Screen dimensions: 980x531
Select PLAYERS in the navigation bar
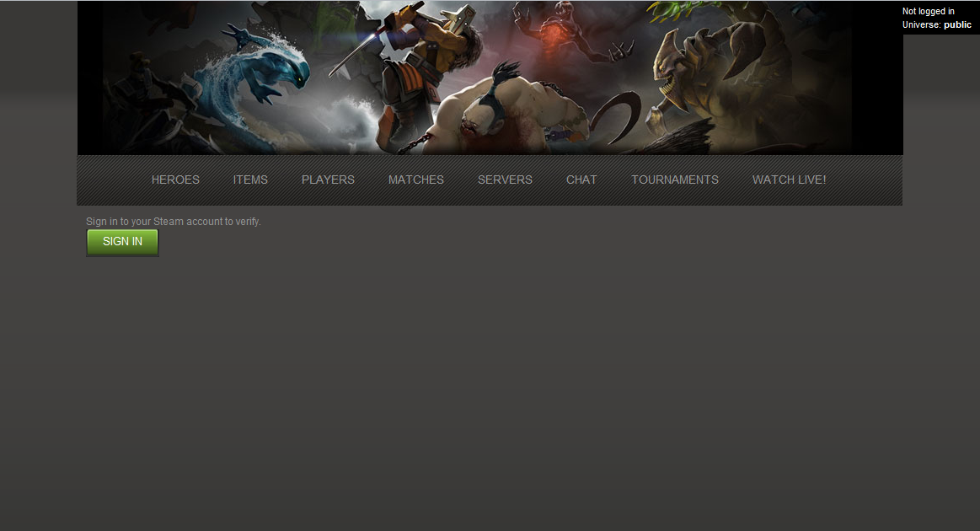[328, 180]
